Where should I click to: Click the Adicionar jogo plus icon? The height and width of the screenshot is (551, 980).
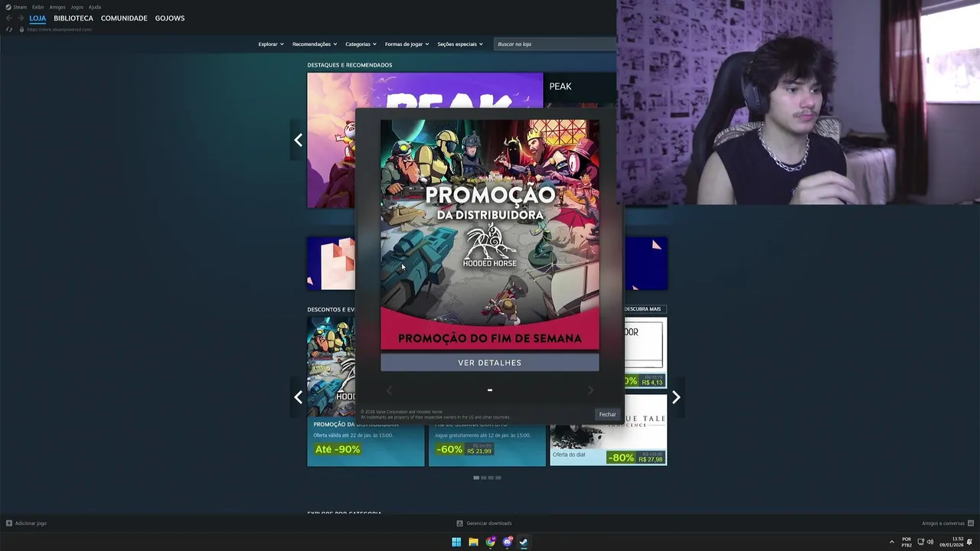pos(9,523)
